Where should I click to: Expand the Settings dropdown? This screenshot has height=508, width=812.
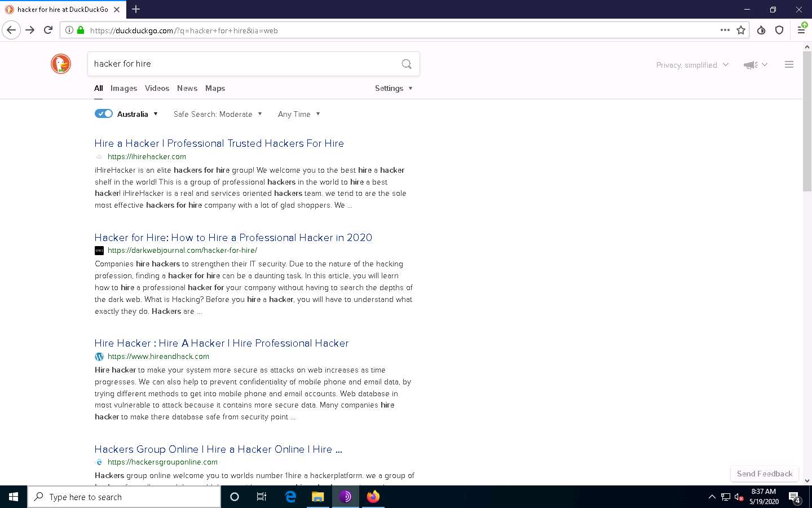[394, 88]
